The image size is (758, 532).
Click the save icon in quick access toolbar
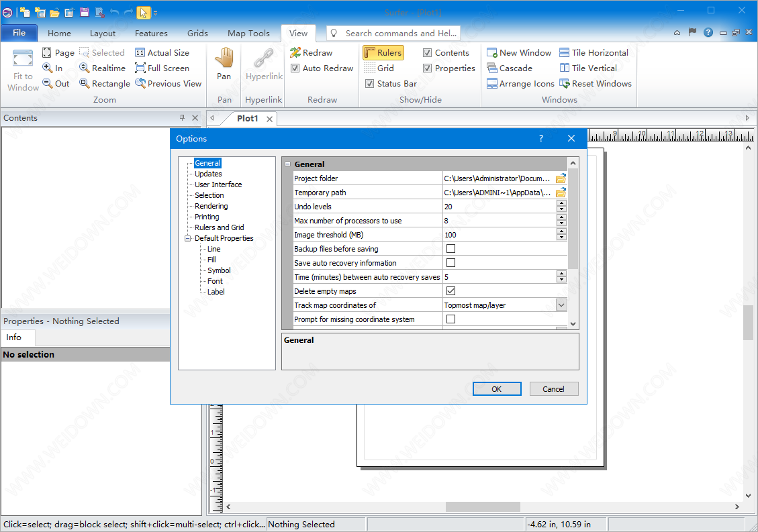click(x=84, y=13)
